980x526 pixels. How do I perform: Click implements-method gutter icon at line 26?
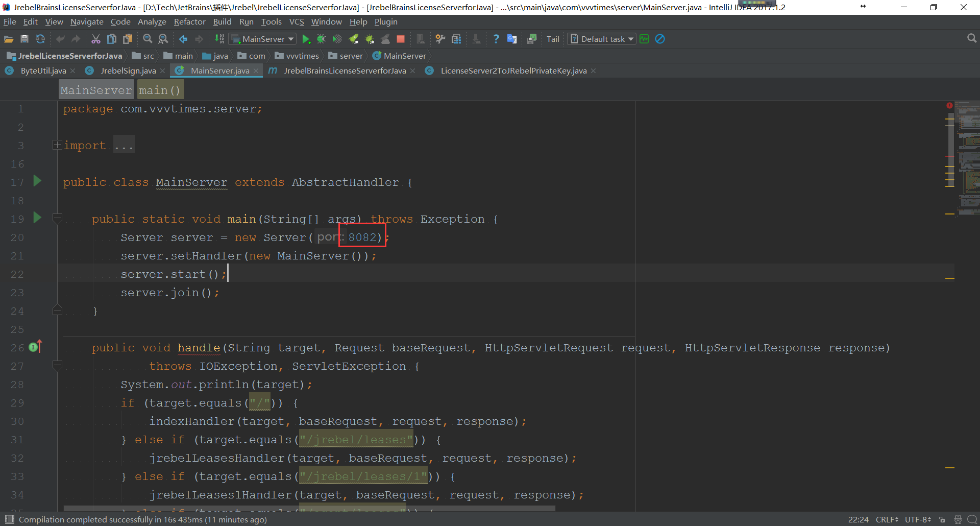pos(35,347)
